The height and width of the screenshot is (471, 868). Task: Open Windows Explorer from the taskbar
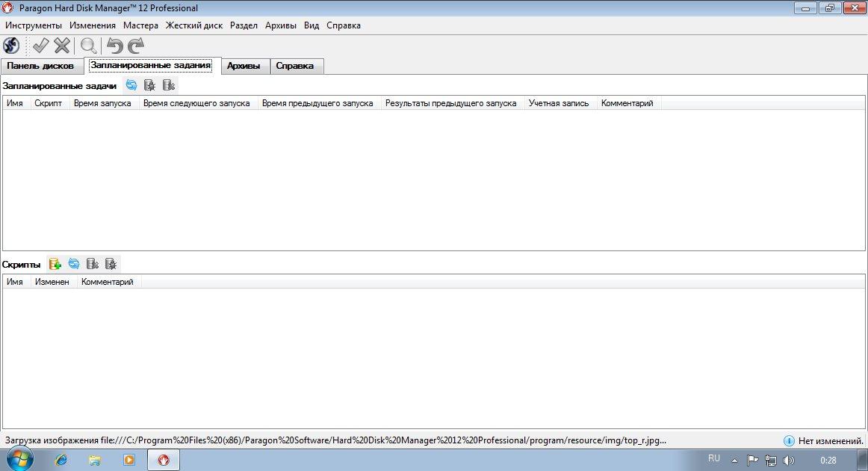pos(95,460)
